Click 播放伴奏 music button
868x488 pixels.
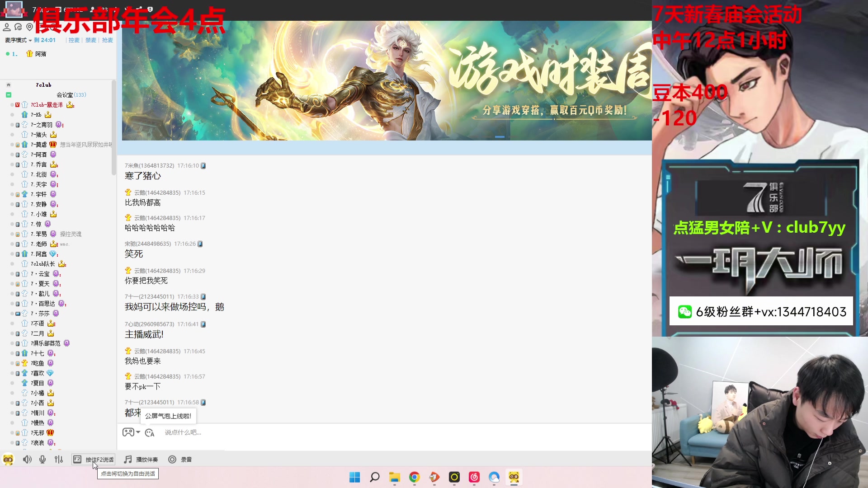[141, 460]
